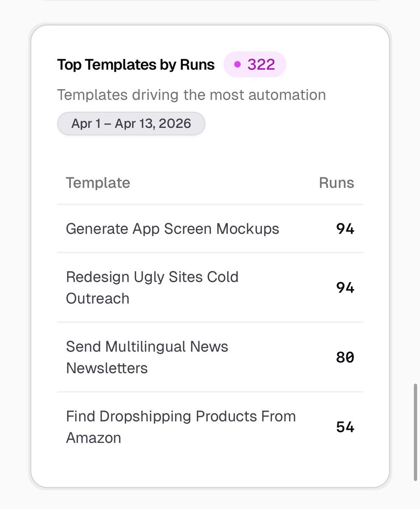The image size is (420, 509).
Task: Click the 94 runs value for Cold Outreach
Action: [x=345, y=288]
